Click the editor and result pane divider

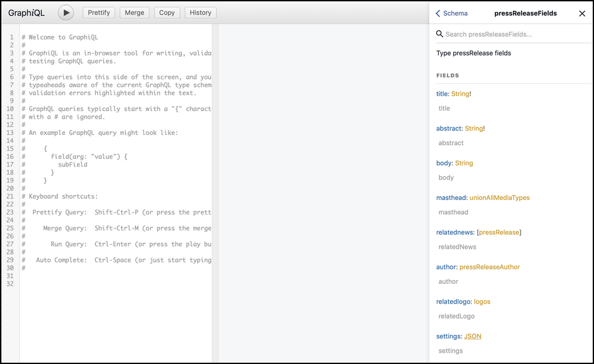click(x=215, y=193)
